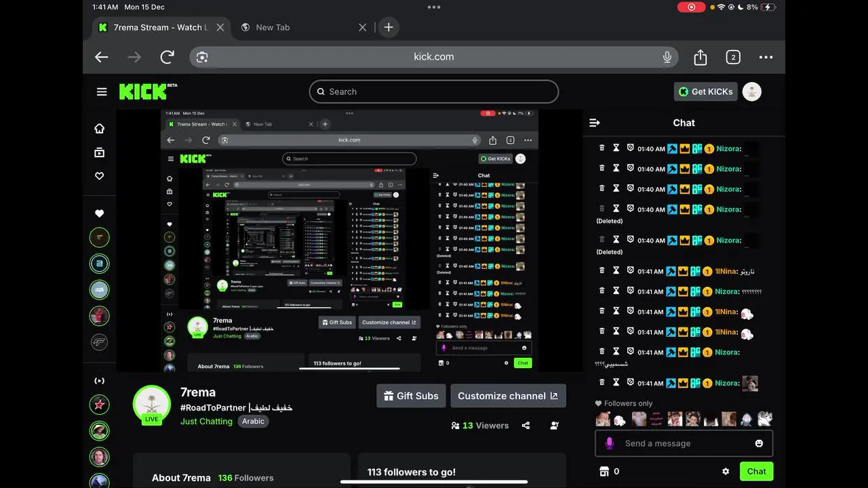Timeout Nizora on ؟؟؟؟؟؟؟ message
The image size is (868, 488).
616,291
